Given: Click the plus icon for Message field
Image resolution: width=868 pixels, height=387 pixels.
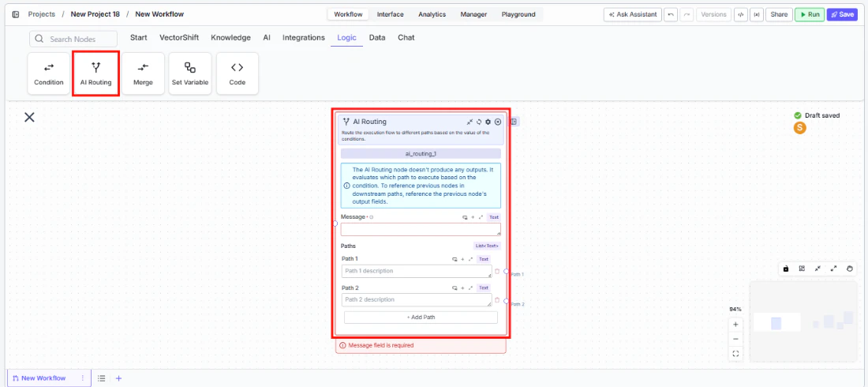Looking at the screenshot, I should [x=473, y=217].
